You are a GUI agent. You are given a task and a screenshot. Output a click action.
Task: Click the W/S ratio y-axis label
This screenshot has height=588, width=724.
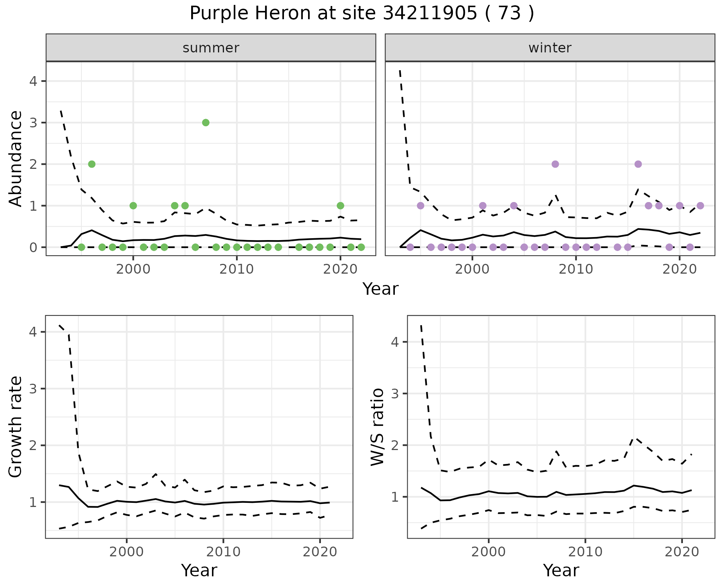[x=377, y=427]
